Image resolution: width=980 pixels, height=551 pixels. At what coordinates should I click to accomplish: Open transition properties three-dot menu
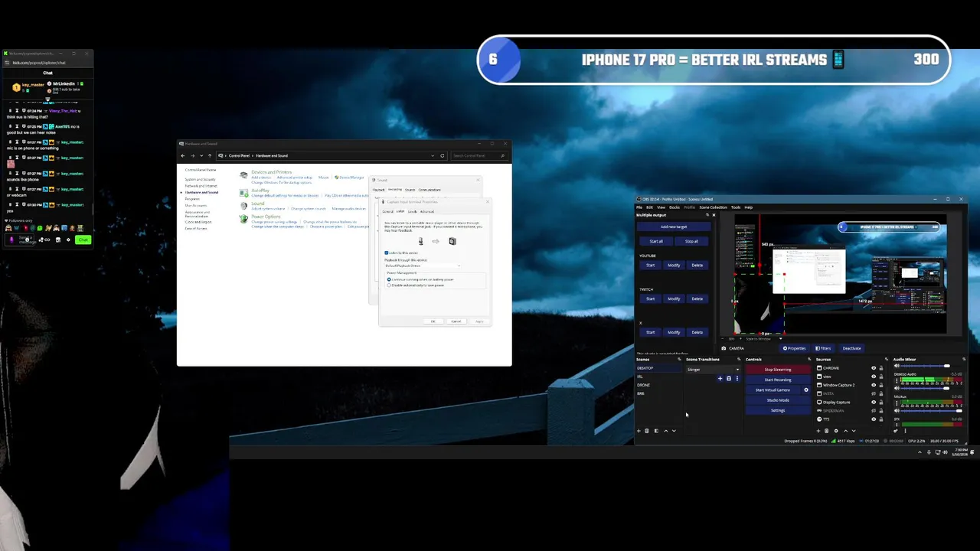coord(737,378)
